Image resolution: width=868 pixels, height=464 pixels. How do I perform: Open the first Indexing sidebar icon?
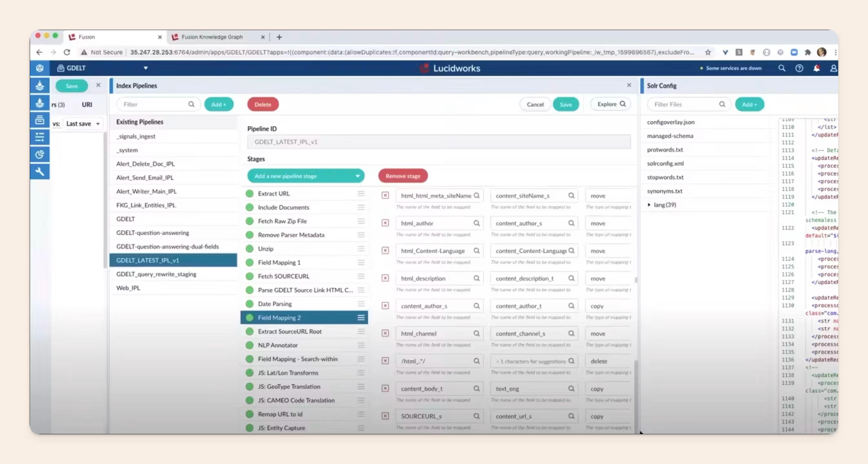point(40,86)
